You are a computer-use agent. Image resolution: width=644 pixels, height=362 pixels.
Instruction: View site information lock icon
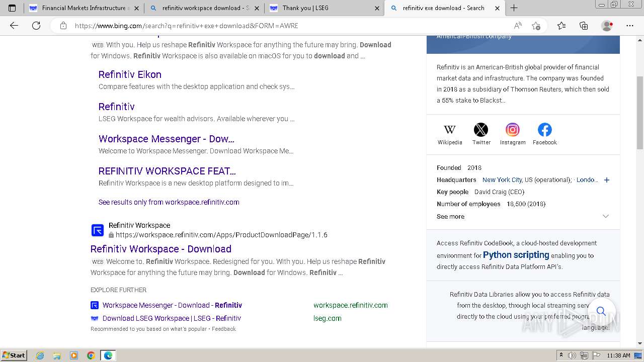pyautogui.click(x=63, y=26)
